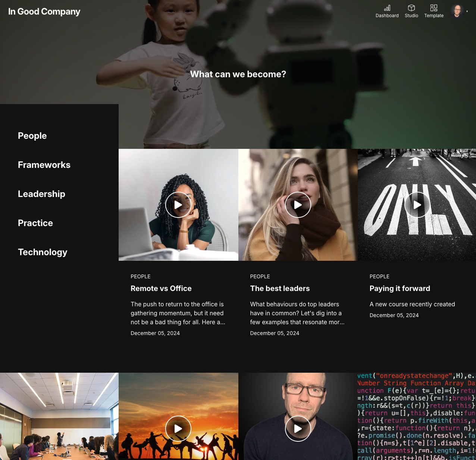Select the People category
Screen dimensions: 476x460
[32, 136]
